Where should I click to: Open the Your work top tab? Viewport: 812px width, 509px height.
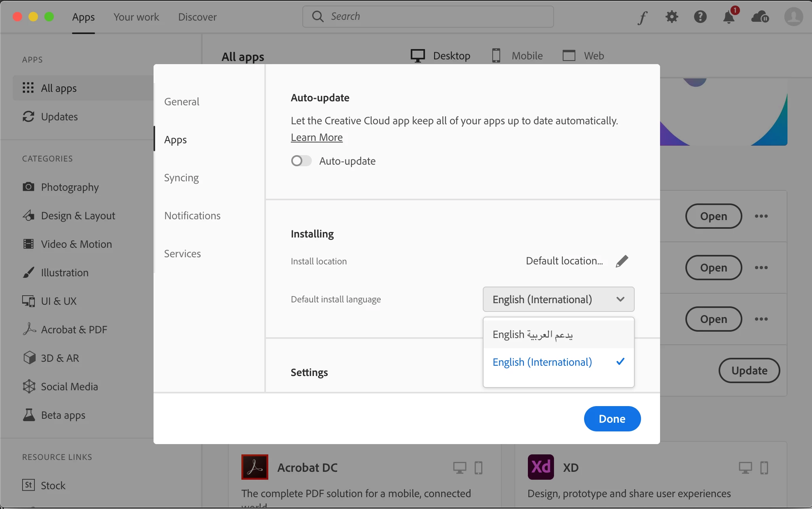tap(136, 17)
